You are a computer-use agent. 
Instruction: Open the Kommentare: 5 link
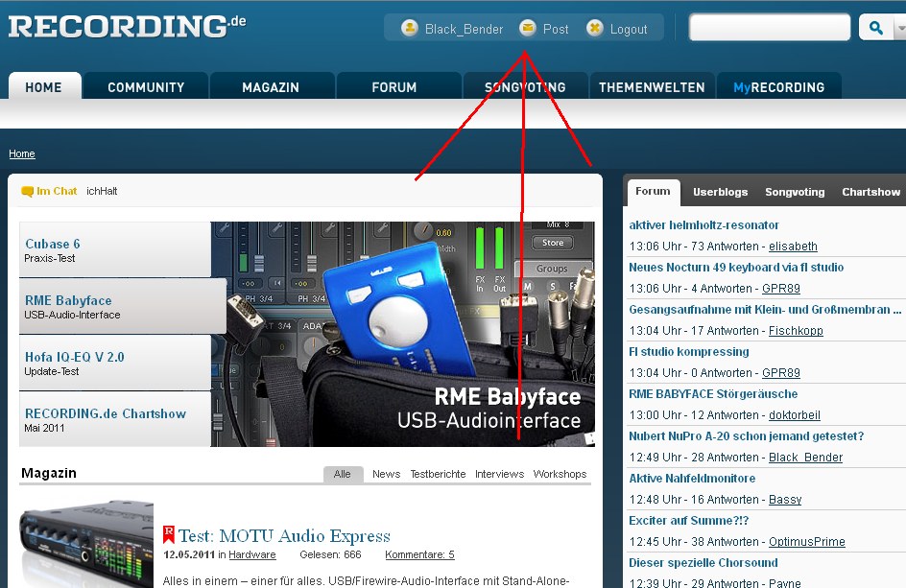(x=420, y=554)
